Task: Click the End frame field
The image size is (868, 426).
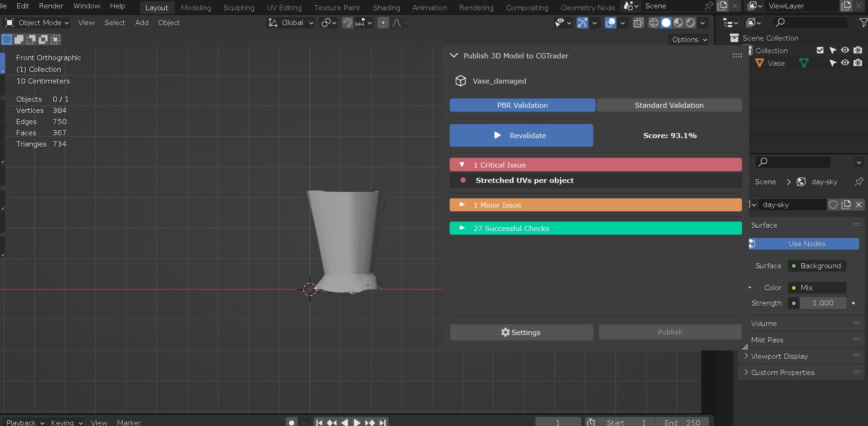Action: [x=682, y=422]
